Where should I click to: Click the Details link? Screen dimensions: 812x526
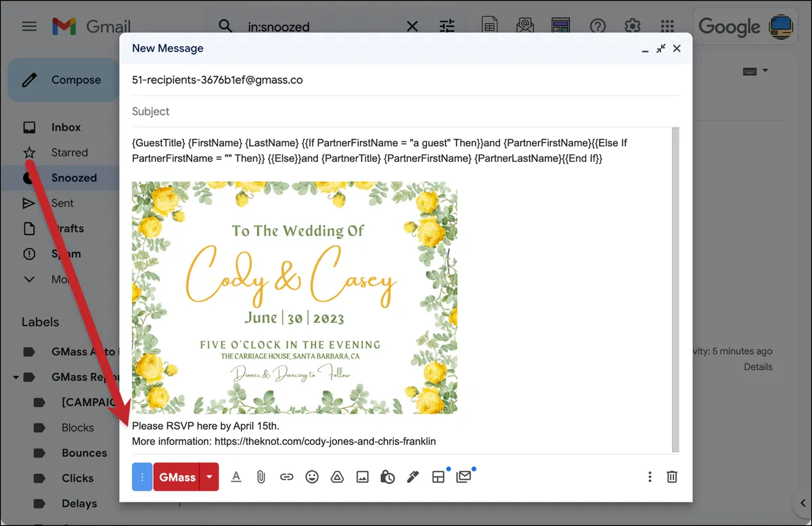coord(758,367)
